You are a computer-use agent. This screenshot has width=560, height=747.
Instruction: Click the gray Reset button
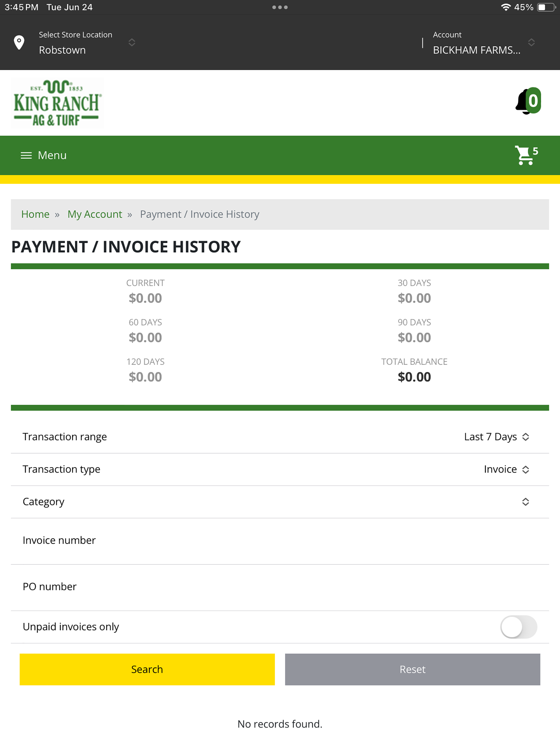click(412, 669)
